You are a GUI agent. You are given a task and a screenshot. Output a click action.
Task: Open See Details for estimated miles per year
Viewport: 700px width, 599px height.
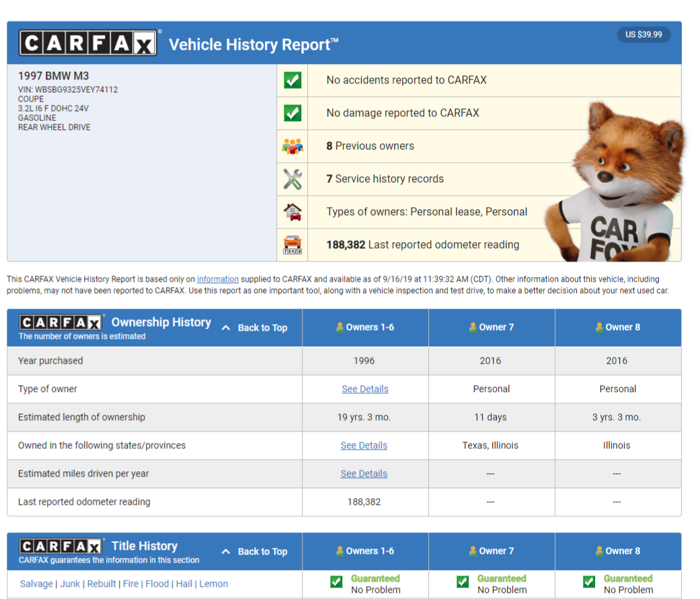[364, 473]
